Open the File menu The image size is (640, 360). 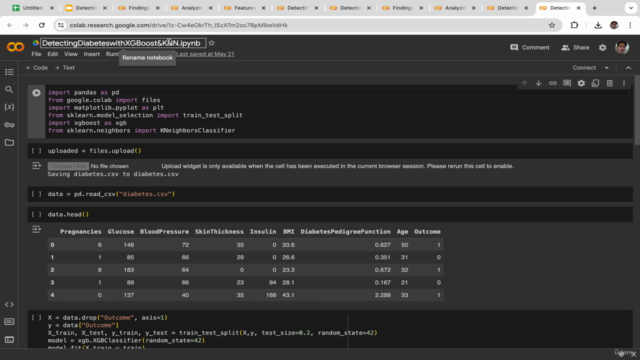[x=36, y=54]
